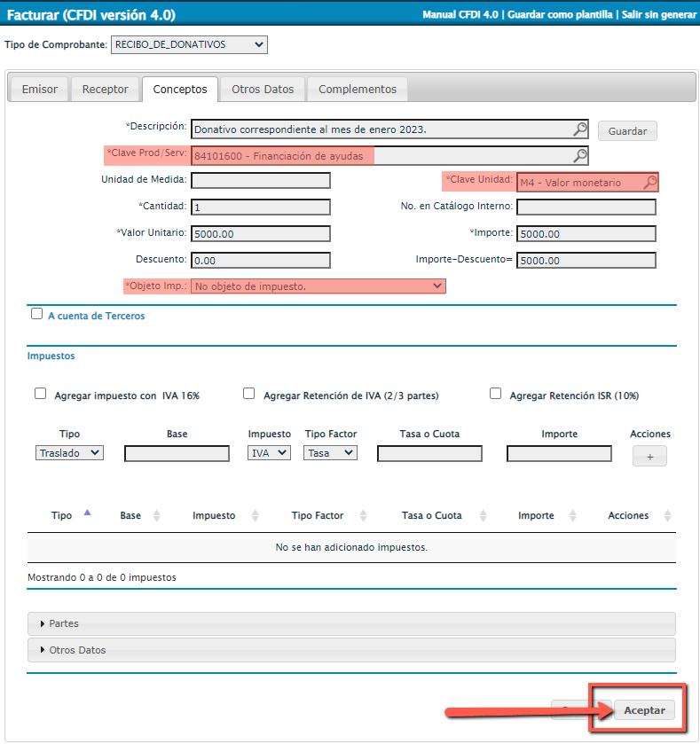Sort by Tasa o Cuota column arrows
This screenshot has height=744, width=700.
(484, 515)
